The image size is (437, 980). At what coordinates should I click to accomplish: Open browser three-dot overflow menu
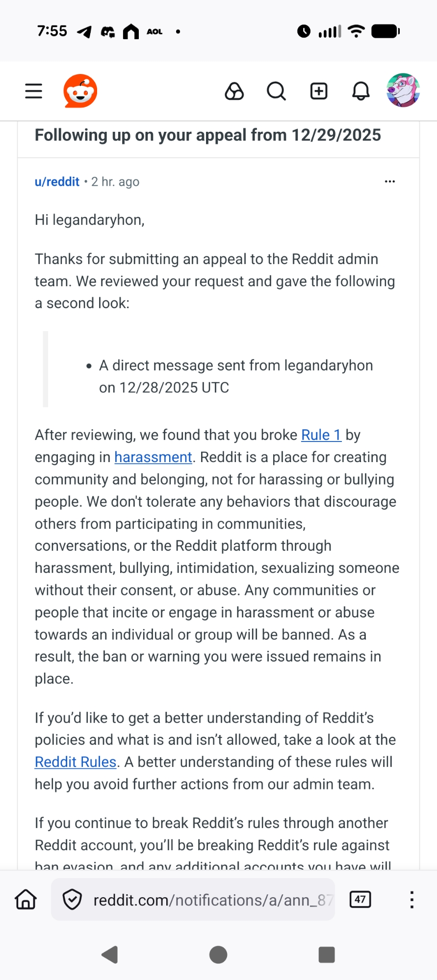click(412, 900)
